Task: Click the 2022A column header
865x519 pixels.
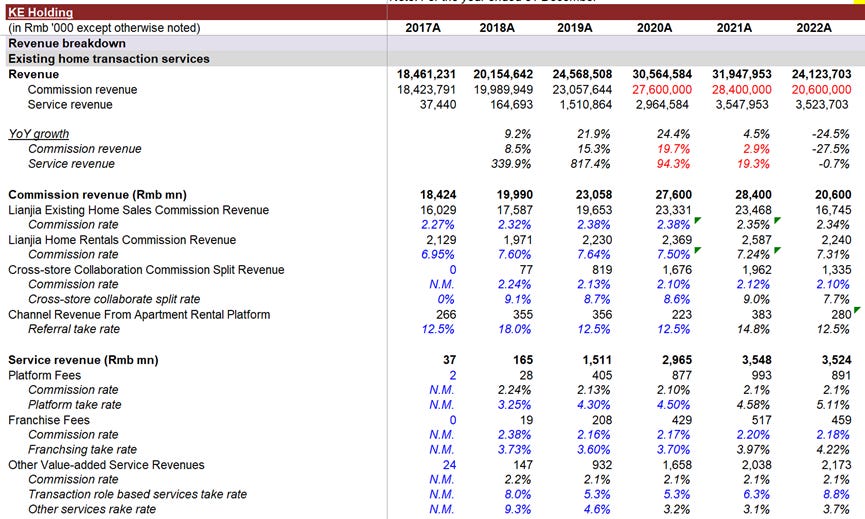Action: pyautogui.click(x=814, y=28)
